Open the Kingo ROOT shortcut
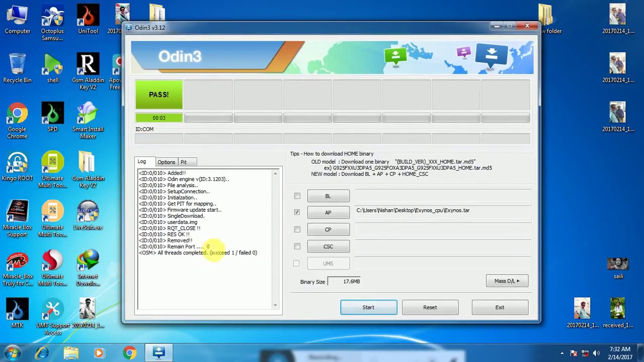The image size is (644, 362). pyautogui.click(x=17, y=166)
